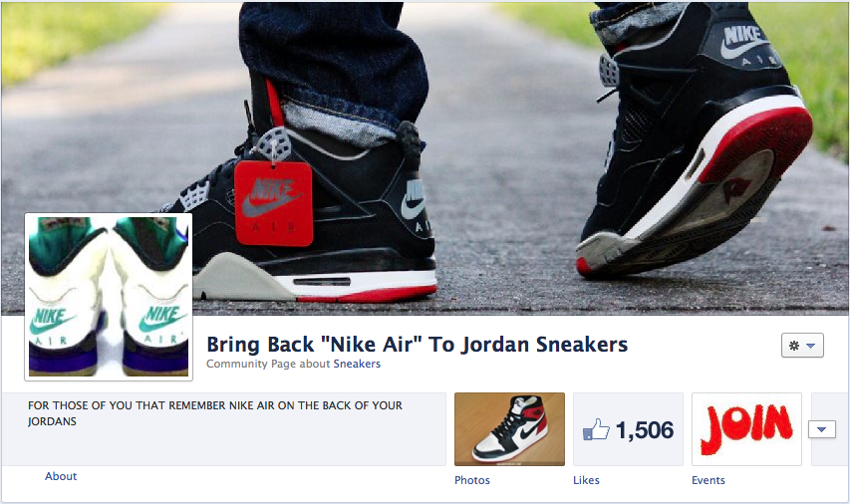Click the partially visible tab box at edge
The width and height of the screenshot is (850, 504).
830,429
